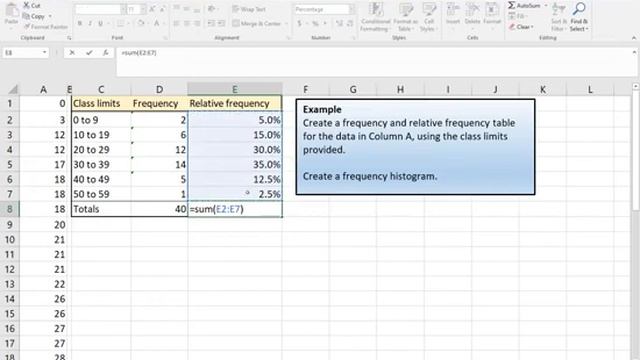
Task: Open Cell Styles gallery
Action: coord(429,17)
